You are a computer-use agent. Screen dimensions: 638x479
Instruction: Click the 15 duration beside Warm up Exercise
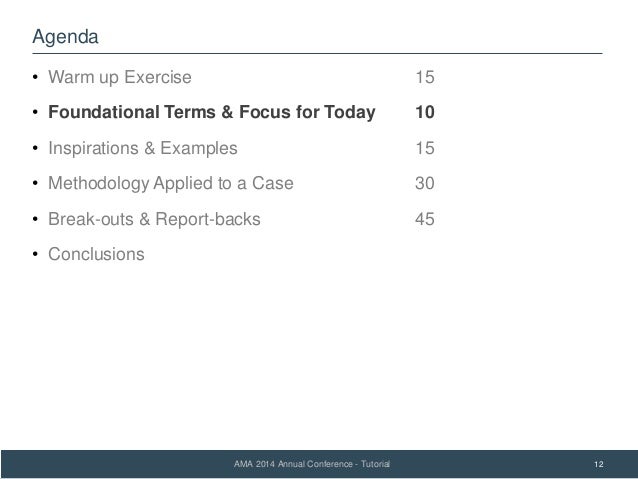click(425, 77)
